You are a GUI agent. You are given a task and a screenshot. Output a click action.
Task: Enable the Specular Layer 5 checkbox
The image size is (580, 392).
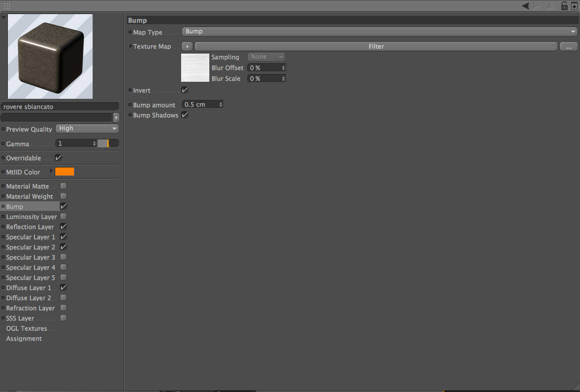(x=64, y=278)
